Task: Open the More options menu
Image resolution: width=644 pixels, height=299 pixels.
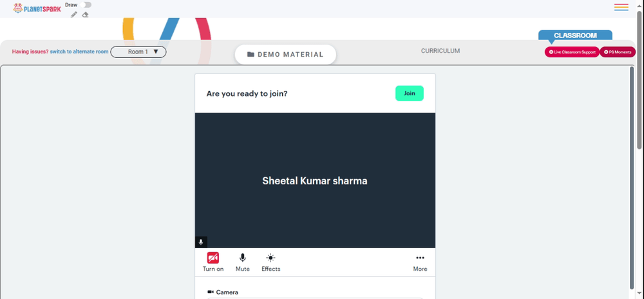Action: pyautogui.click(x=420, y=262)
